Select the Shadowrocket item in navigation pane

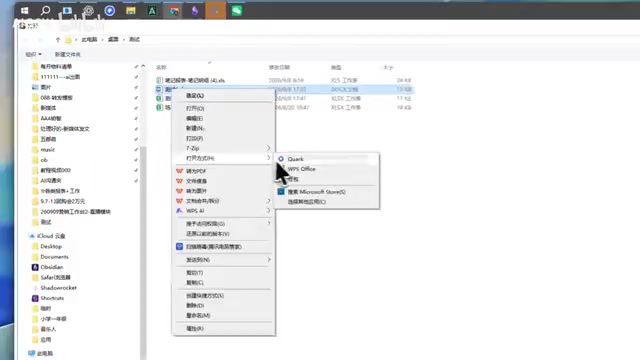[x=58, y=288]
